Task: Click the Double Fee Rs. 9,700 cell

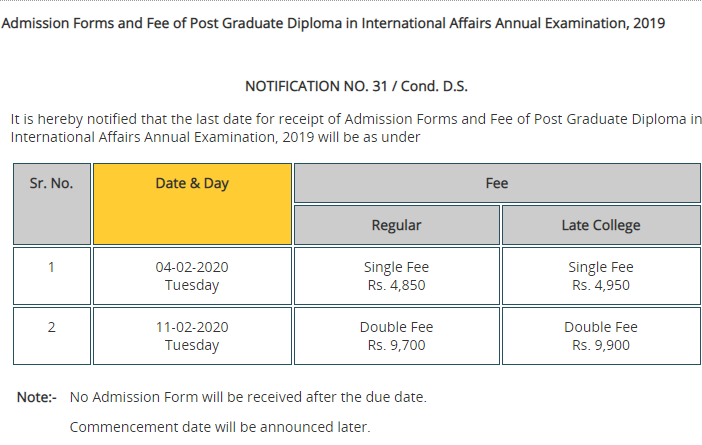Action: 397,336
